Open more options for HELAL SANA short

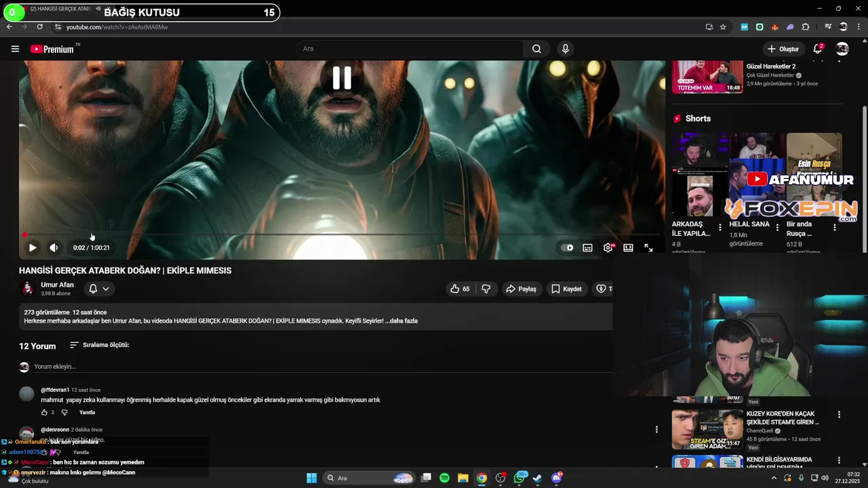coord(777,228)
